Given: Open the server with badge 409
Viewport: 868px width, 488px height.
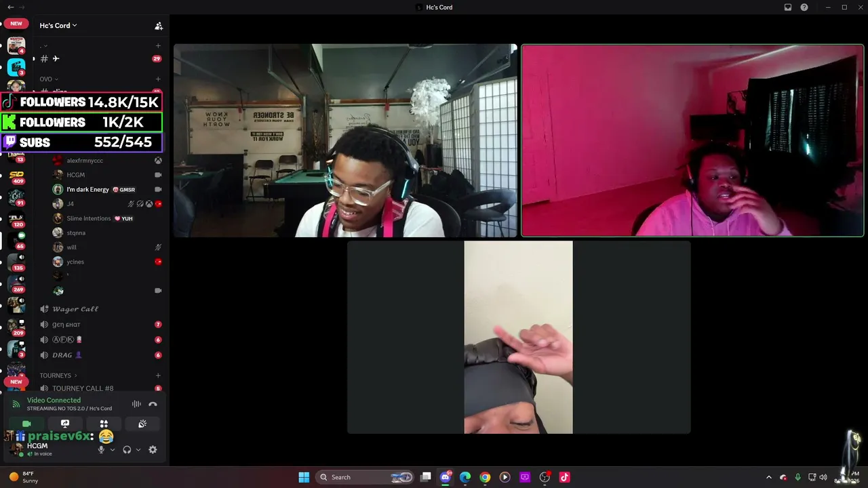Looking at the screenshot, I should (16, 176).
